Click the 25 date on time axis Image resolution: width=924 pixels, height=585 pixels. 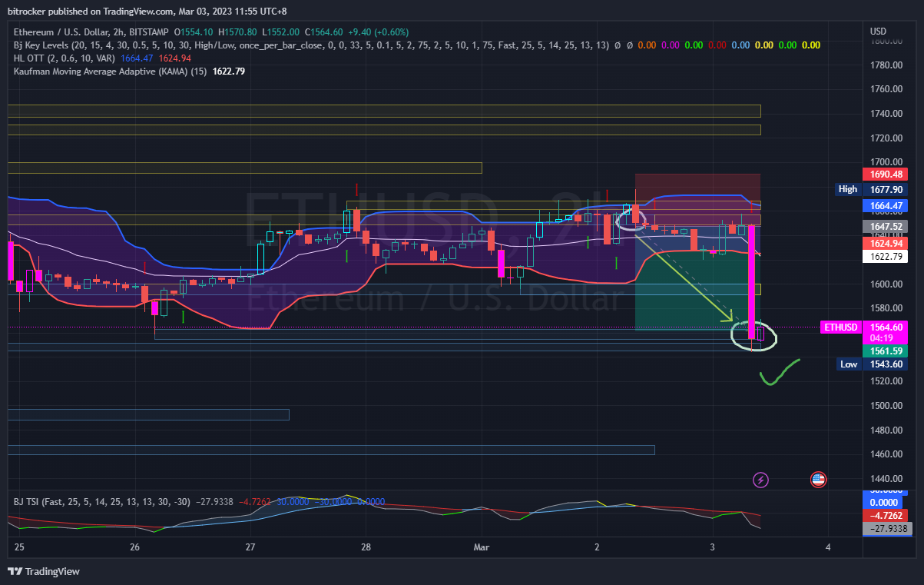[19, 547]
